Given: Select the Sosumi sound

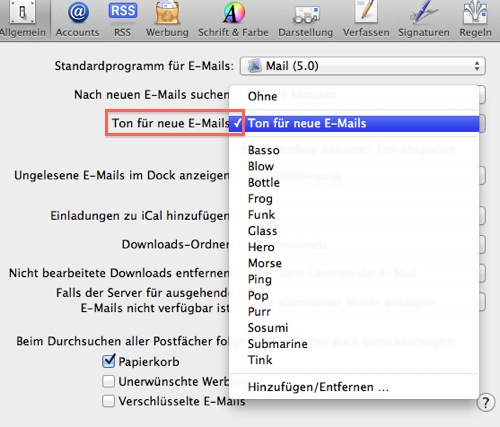Looking at the screenshot, I should coord(354,328).
